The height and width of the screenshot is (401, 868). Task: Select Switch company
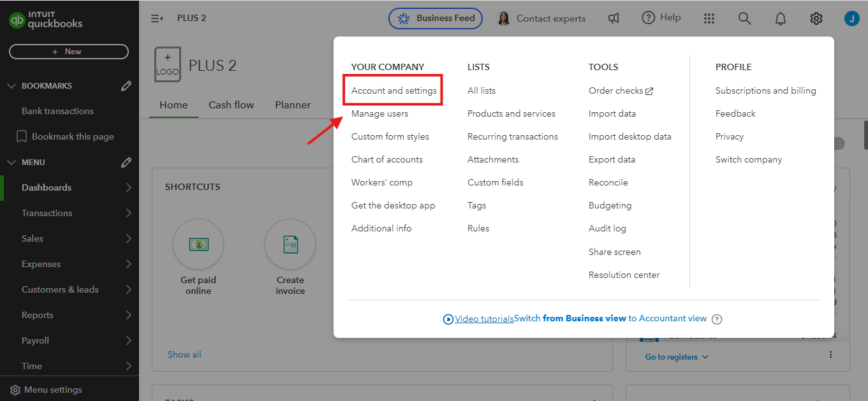[749, 159]
